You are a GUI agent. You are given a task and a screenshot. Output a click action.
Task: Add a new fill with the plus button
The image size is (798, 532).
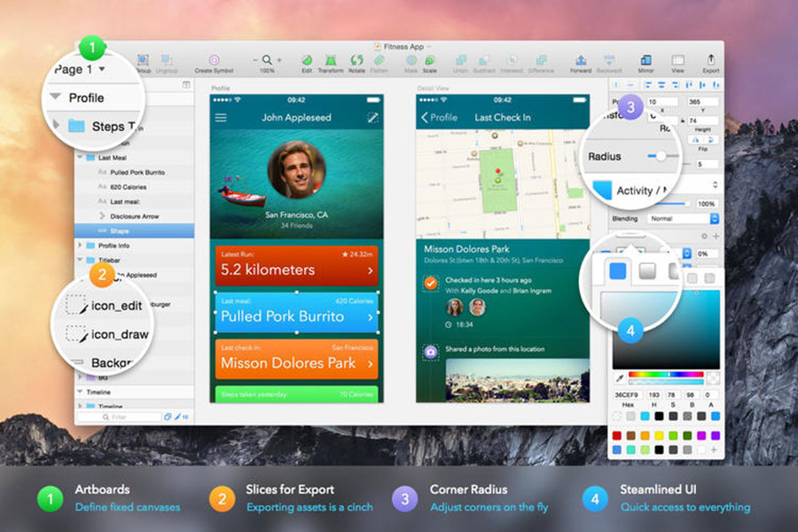coord(717,235)
